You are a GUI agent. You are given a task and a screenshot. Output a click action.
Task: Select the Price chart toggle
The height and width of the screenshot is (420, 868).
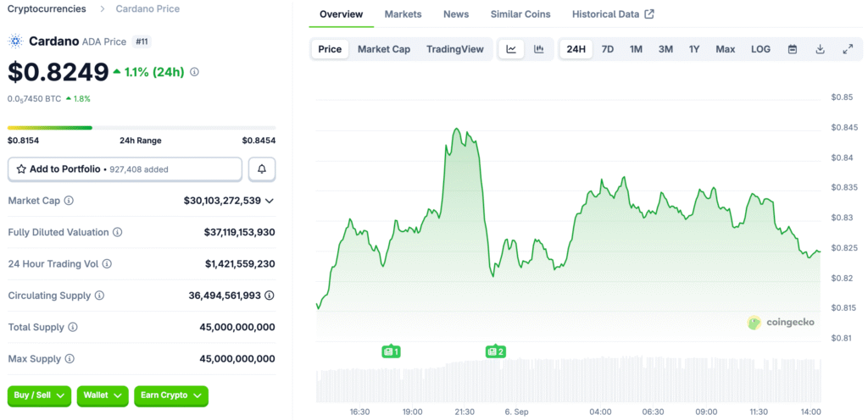[330, 49]
